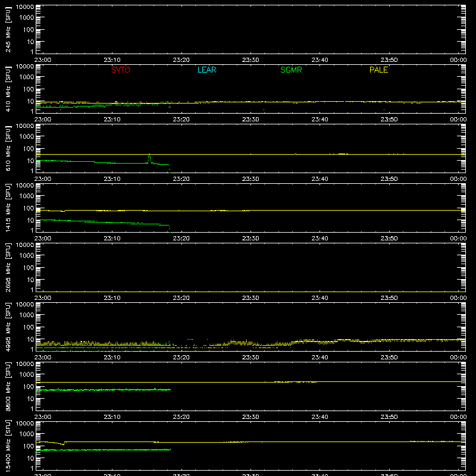476x476 pixels.
Task: Click 23:50 time label under 4995 MHz panel
Action: tap(389, 358)
